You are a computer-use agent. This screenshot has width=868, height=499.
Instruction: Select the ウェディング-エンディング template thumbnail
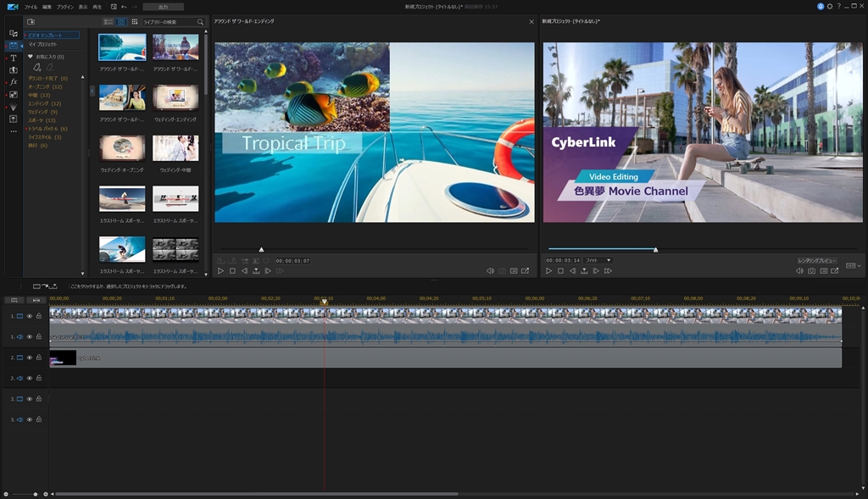[x=175, y=98]
